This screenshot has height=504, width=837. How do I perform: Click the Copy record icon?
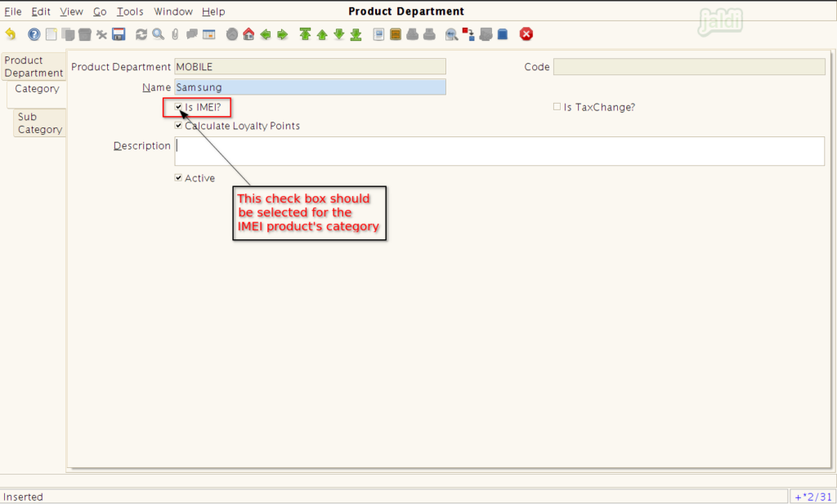click(68, 34)
